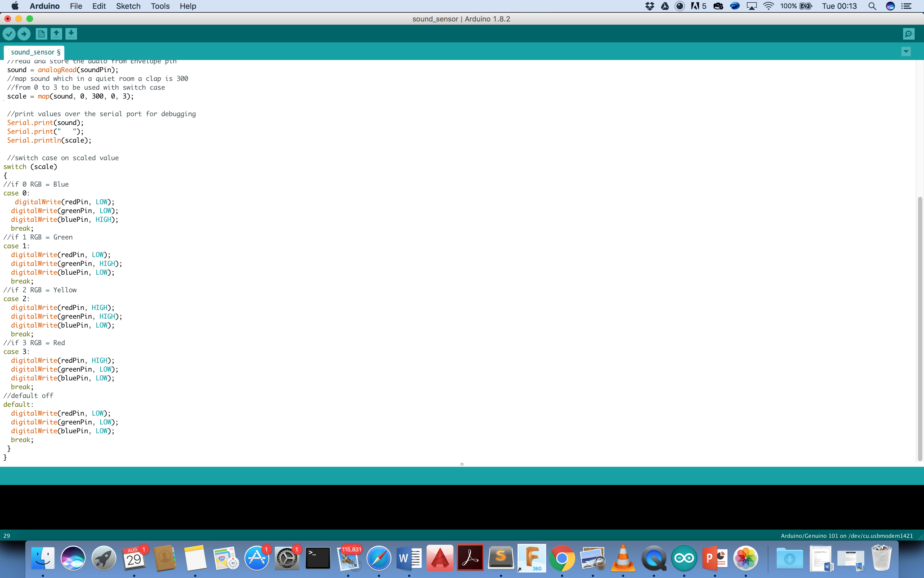Click the Wi-Fi status icon
Viewport: 924px width, 578px height.
click(768, 6)
